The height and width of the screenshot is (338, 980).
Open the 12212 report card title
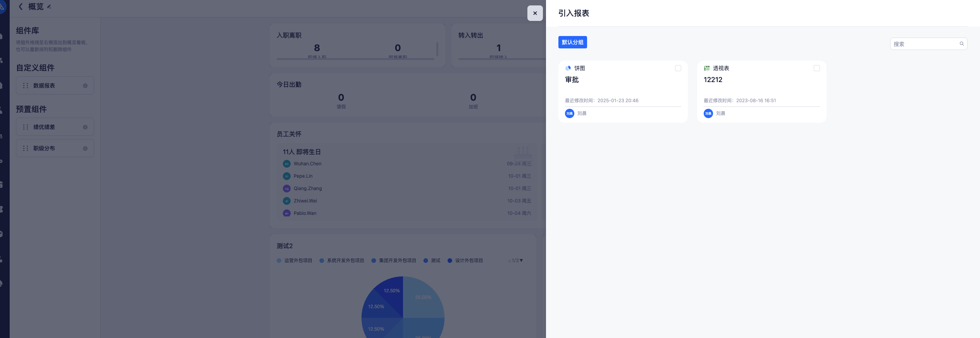tap(713, 80)
